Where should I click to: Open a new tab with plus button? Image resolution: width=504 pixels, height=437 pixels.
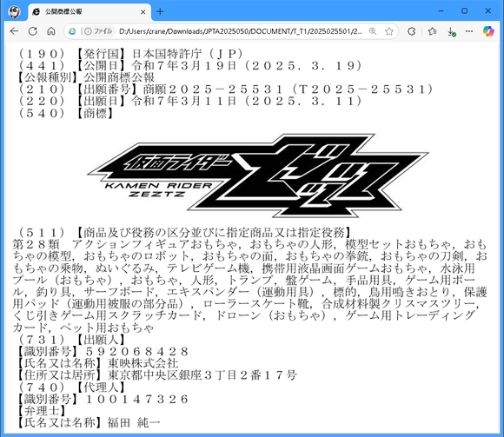point(160,12)
